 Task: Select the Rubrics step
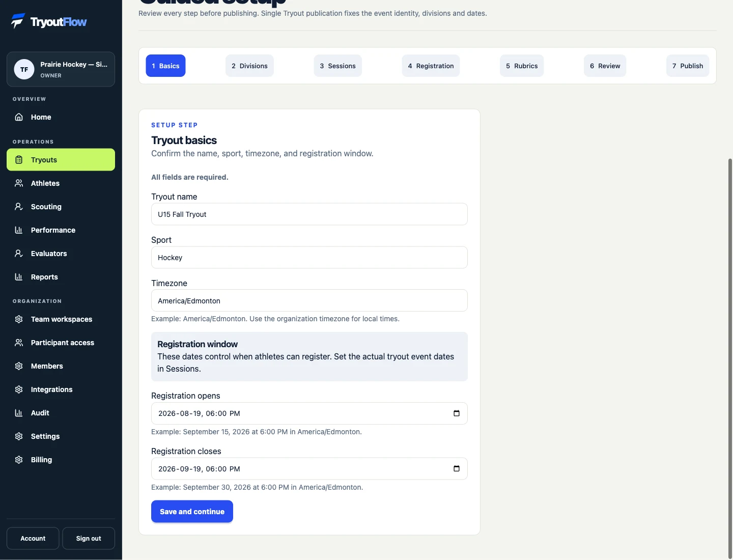click(x=522, y=66)
